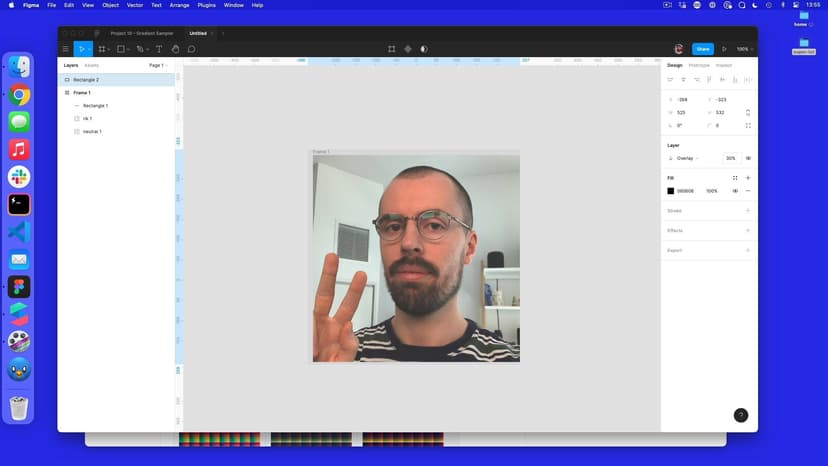The width and height of the screenshot is (828, 466).
Task: Select the Frame tool
Action: tap(102, 49)
